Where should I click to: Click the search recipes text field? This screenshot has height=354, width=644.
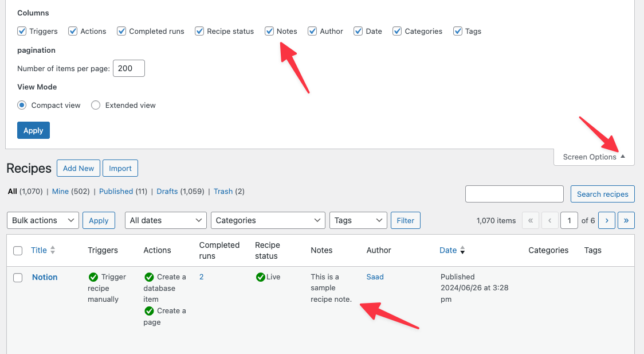(514, 194)
